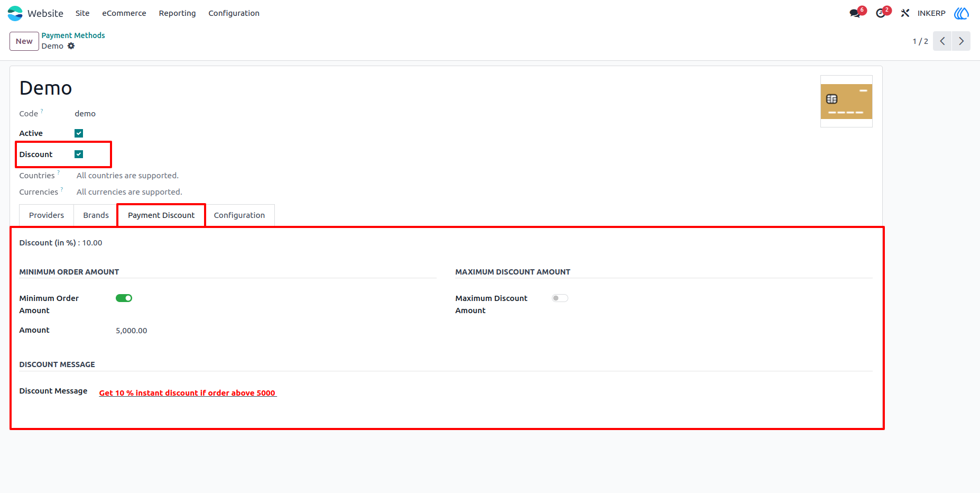
Task: Click the Amount value 5,000.00
Action: point(132,331)
